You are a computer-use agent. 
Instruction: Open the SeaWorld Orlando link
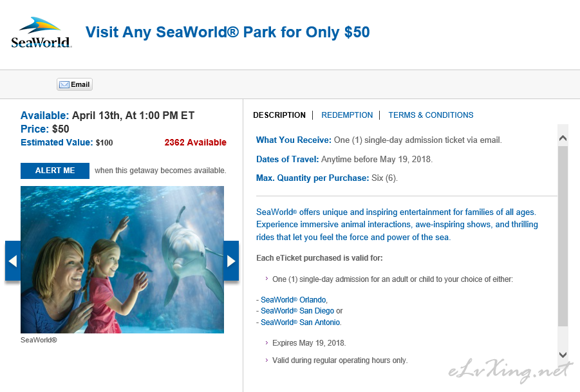pos(294,299)
